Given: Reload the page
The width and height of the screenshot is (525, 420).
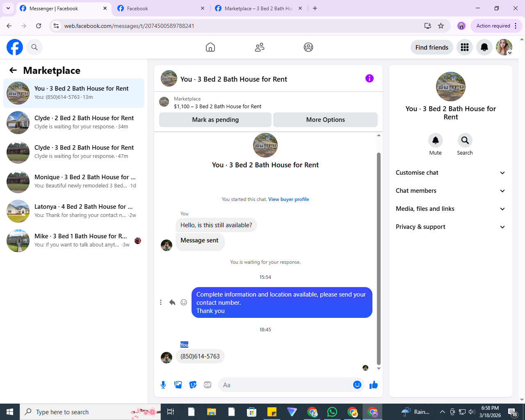Looking at the screenshot, I should 39,26.
